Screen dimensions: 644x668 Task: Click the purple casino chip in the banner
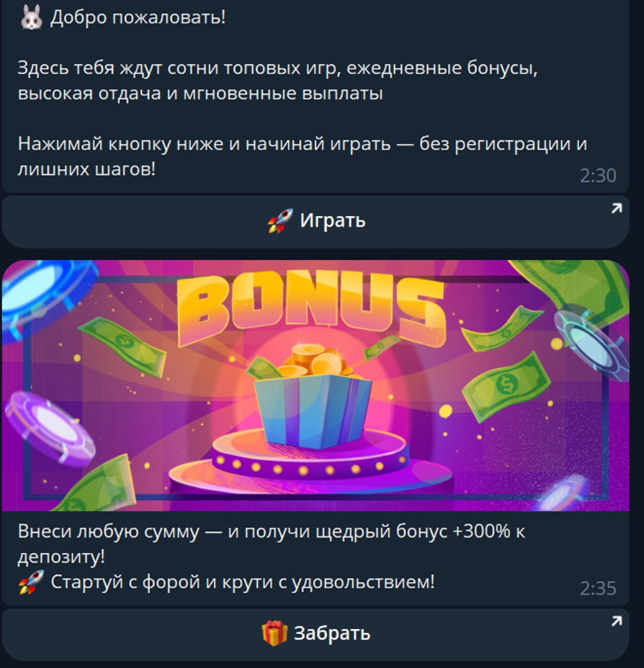(x=50, y=429)
